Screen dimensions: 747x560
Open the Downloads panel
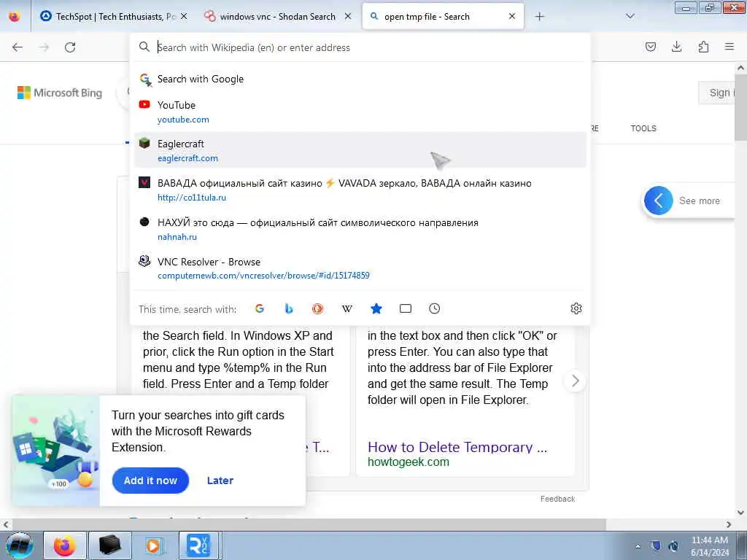click(676, 47)
